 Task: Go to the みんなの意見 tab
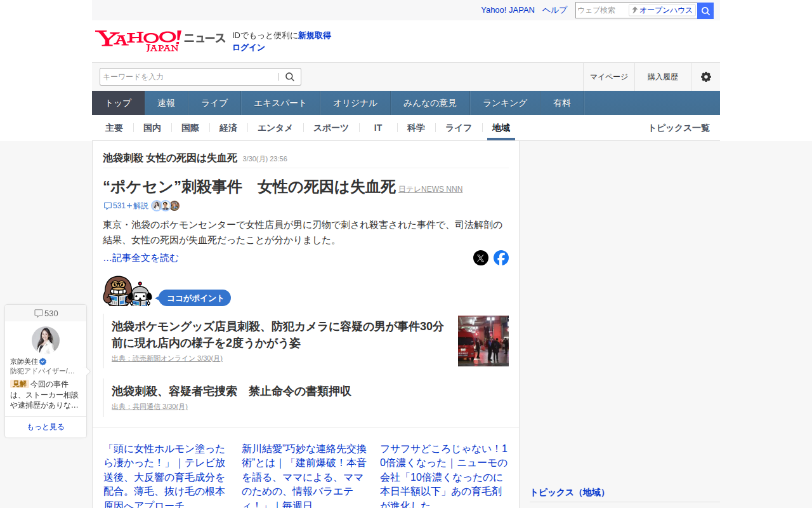tap(430, 103)
